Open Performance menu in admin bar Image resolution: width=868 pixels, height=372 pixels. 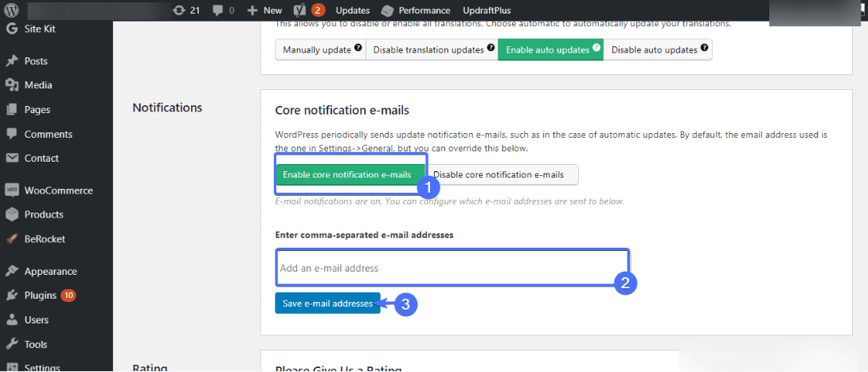[424, 10]
